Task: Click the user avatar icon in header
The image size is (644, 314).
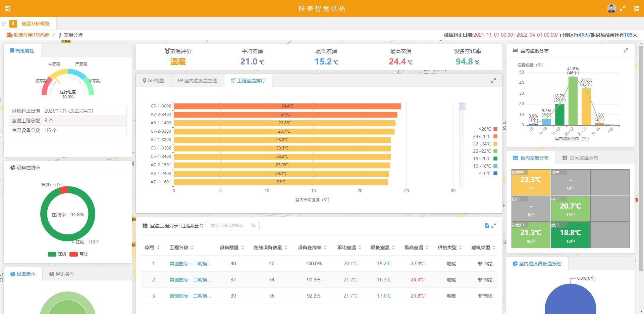Action: [x=611, y=8]
